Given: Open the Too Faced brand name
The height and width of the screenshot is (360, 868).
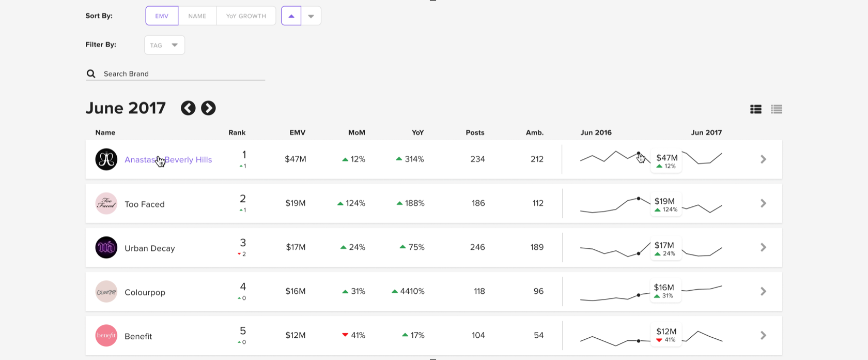Looking at the screenshot, I should [x=145, y=204].
